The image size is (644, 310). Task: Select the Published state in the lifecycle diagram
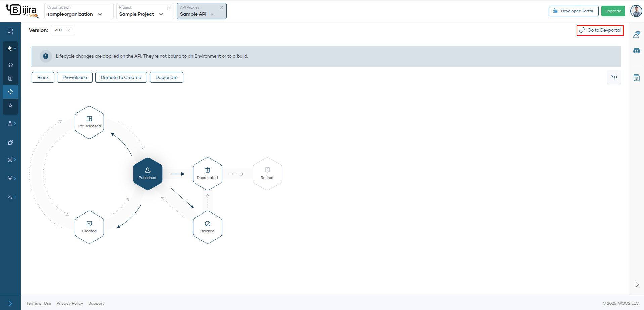(147, 173)
